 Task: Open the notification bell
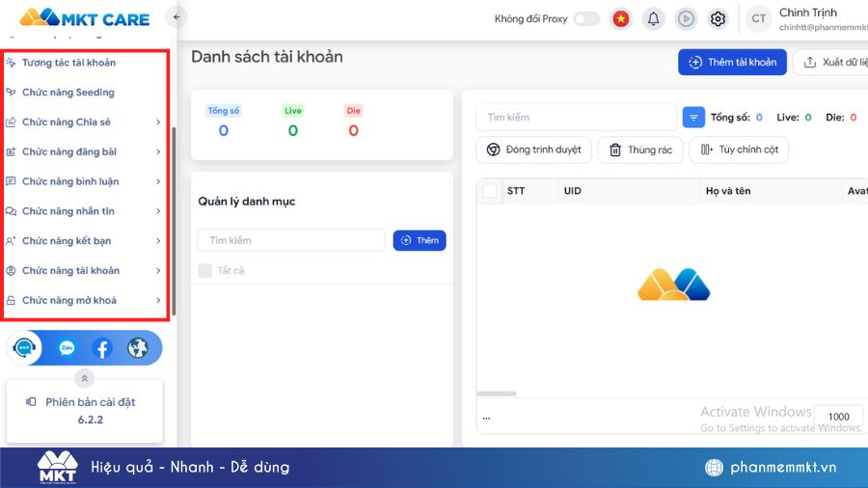click(654, 18)
